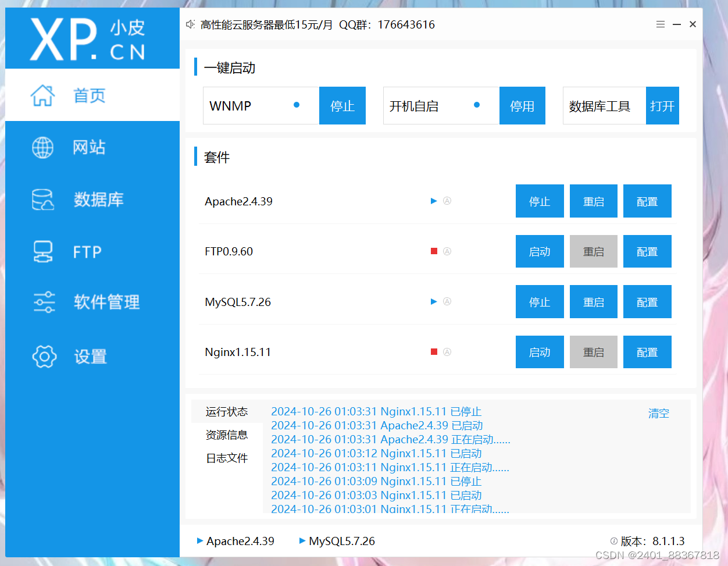Open the 数据库 database section

pyautogui.click(x=92, y=200)
